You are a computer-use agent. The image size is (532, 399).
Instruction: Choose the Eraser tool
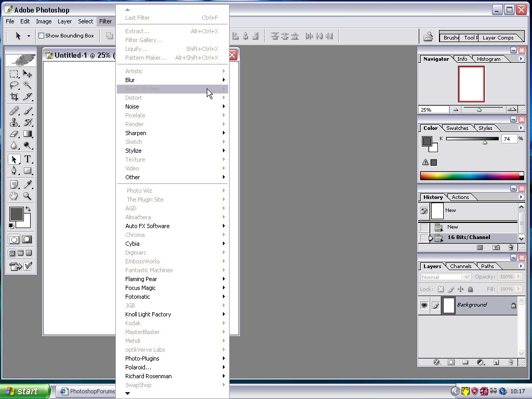15,134
